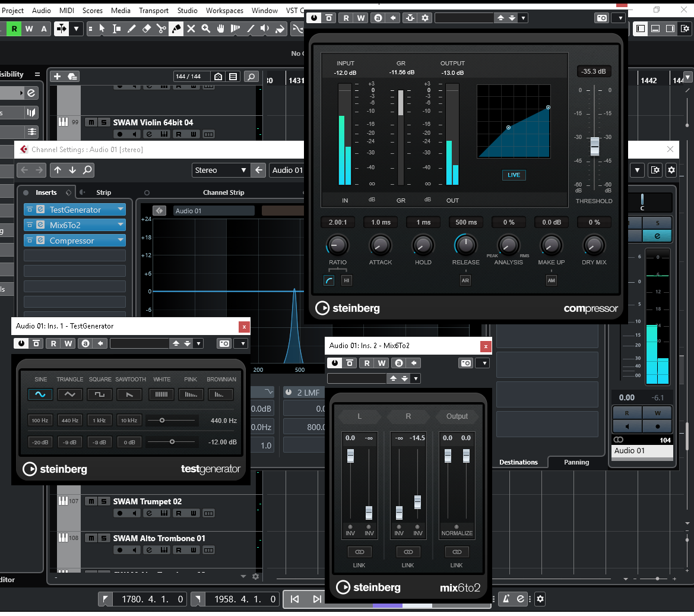Enable Auto Release AR on Compressor
This screenshot has height=616, width=694.
(465, 280)
